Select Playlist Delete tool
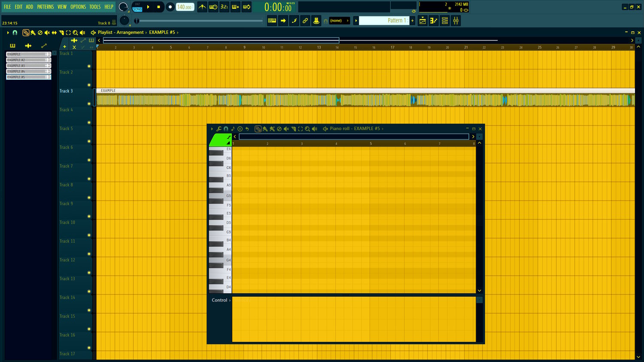 [40, 33]
